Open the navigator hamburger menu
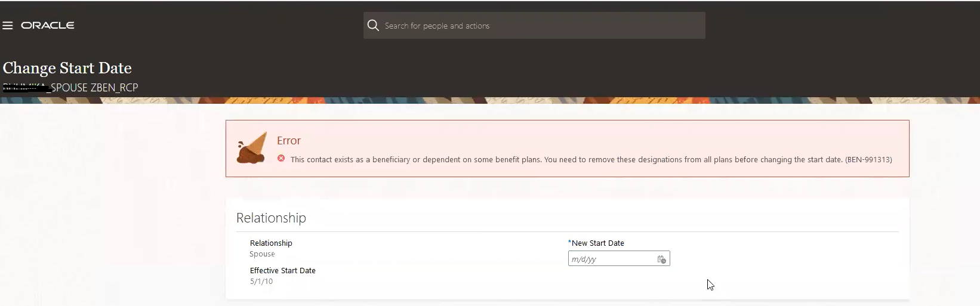The image size is (980, 306). (x=8, y=26)
